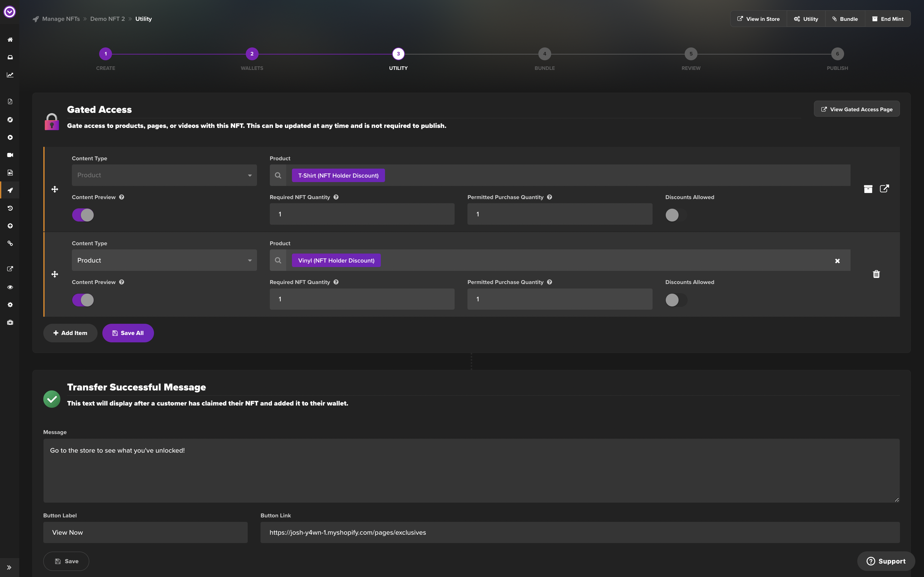The image size is (924, 577).
Task: Click the delete trash icon on Vinyl row
Action: click(x=877, y=274)
